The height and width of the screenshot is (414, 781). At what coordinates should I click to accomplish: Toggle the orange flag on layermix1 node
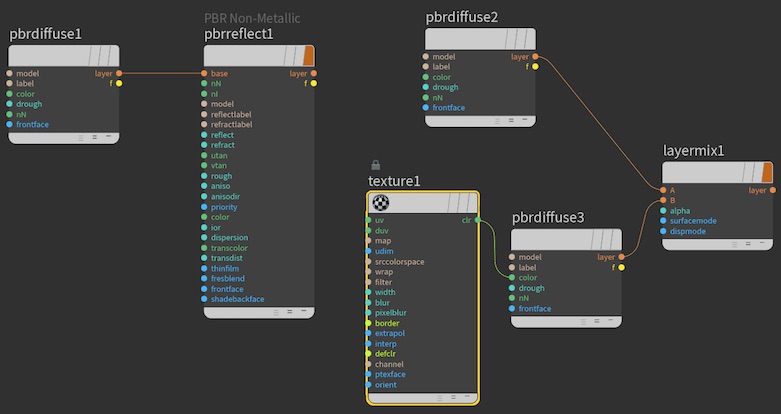[x=767, y=172]
